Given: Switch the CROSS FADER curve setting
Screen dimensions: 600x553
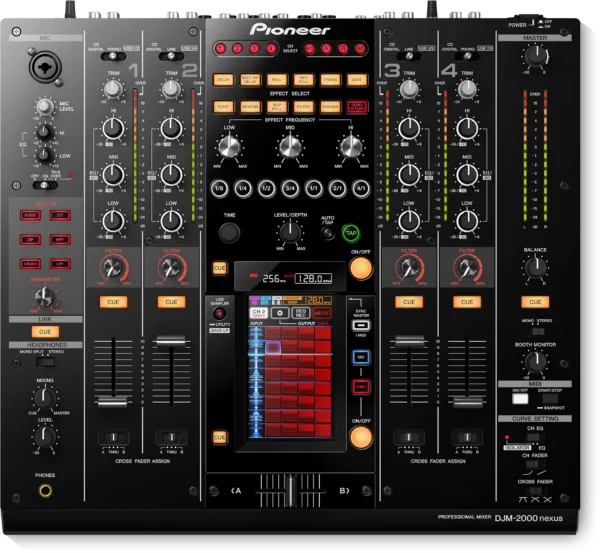Looking at the screenshot, I should (535, 491).
